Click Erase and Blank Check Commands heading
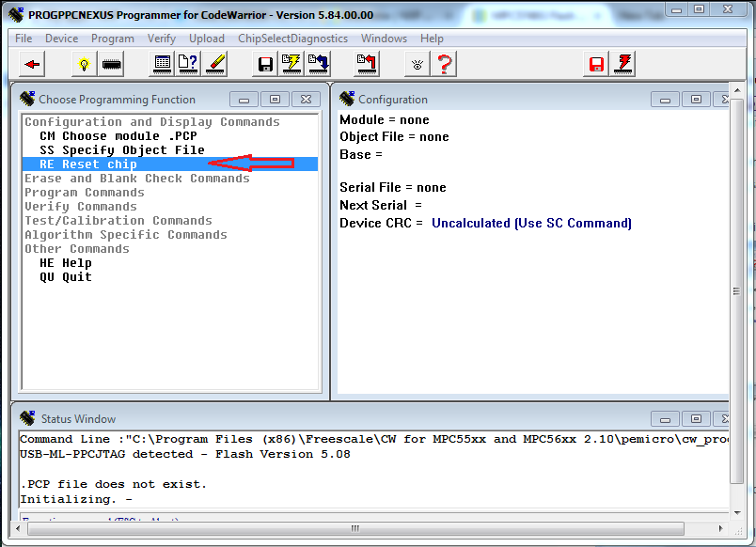The width and height of the screenshot is (756, 547). click(x=137, y=179)
